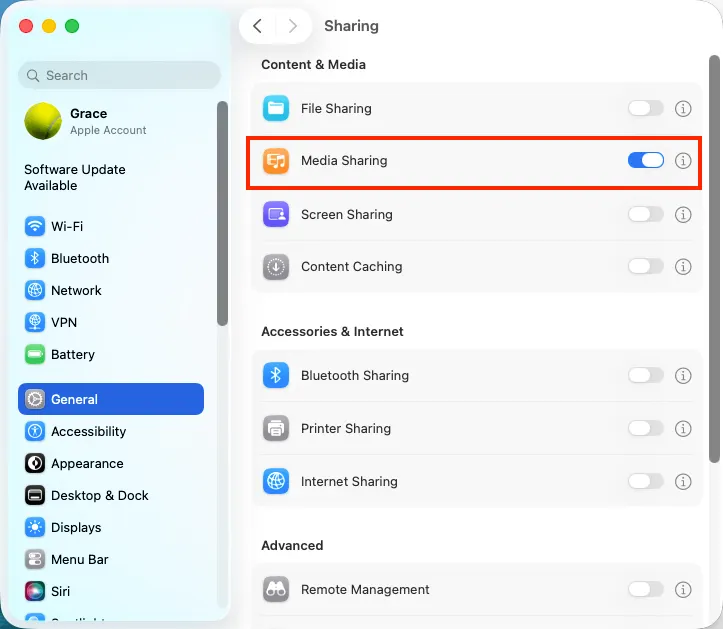Enable the File Sharing toggle
723x629 pixels.
[646, 109]
